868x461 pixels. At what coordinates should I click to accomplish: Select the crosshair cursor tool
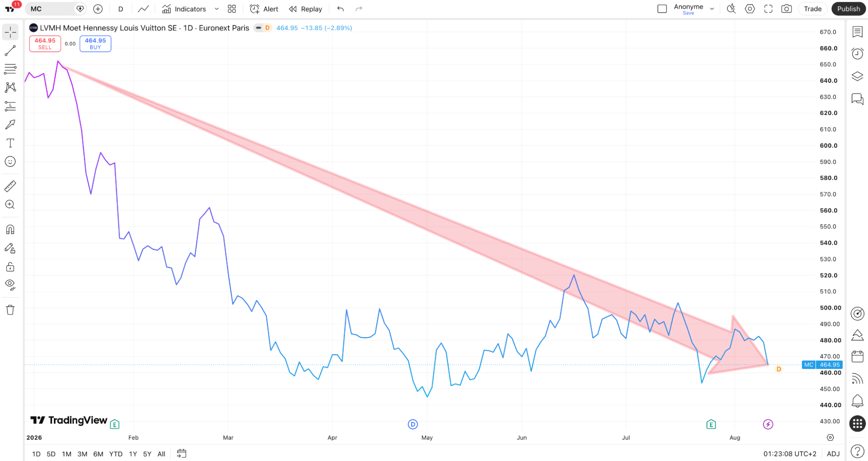[10, 32]
